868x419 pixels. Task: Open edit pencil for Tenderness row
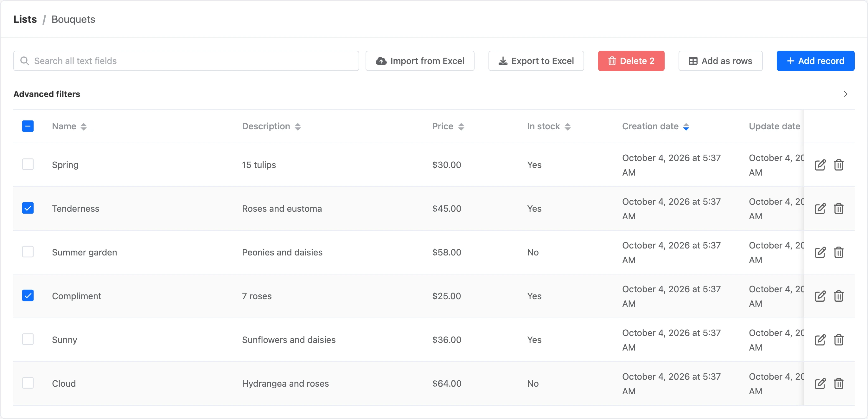820,209
